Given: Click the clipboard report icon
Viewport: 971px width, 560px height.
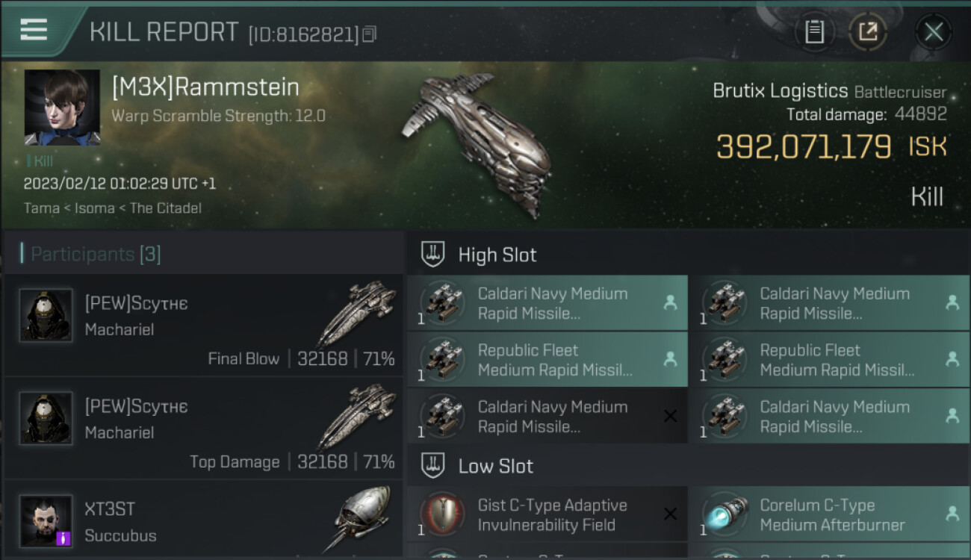Looking at the screenshot, I should coord(814,31).
